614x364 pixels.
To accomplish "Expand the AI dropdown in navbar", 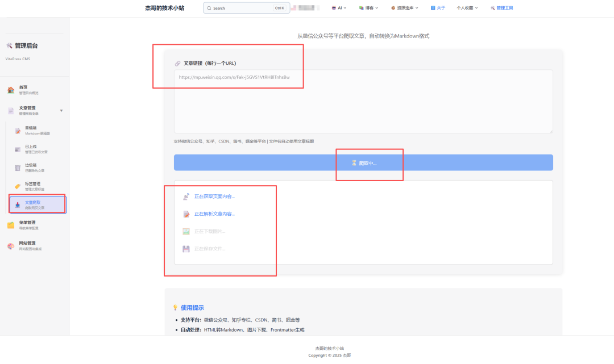I will [339, 8].
